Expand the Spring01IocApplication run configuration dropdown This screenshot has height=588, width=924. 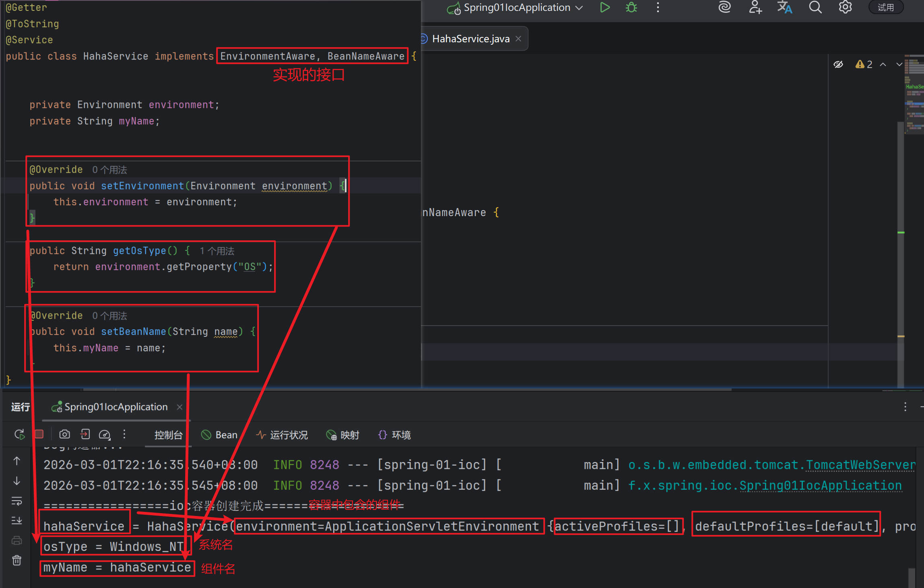point(579,8)
